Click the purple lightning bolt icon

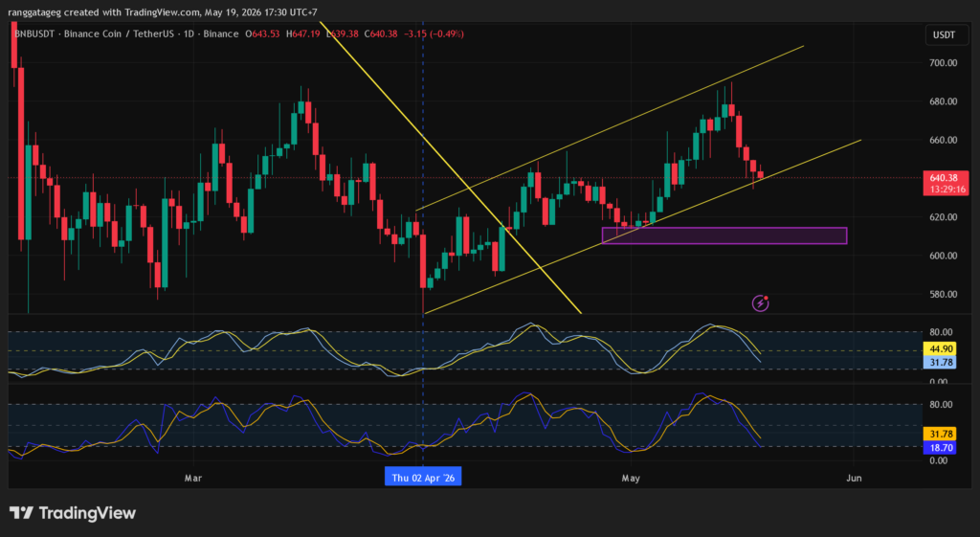pyautogui.click(x=760, y=303)
